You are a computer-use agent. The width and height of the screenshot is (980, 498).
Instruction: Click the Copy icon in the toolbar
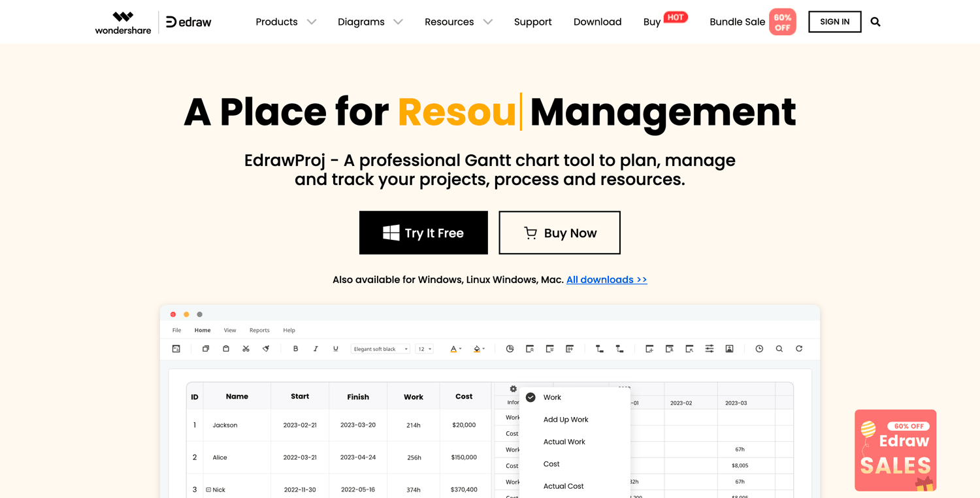coord(206,349)
